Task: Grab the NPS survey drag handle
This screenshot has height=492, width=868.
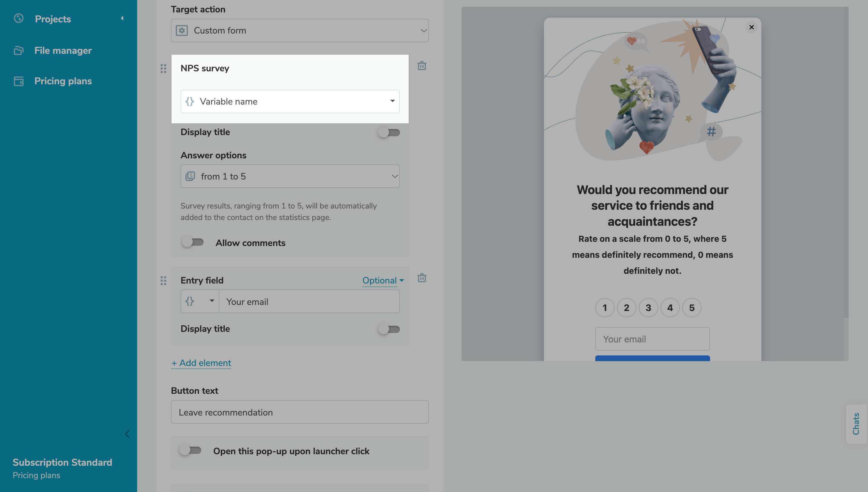Action: click(163, 69)
